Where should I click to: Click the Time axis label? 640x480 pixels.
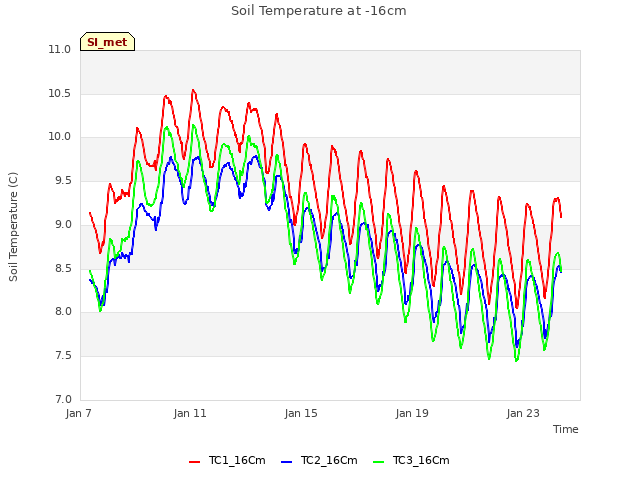tap(566, 429)
